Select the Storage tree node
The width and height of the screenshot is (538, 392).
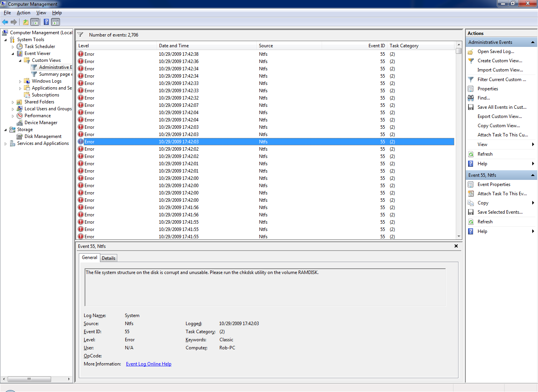coord(25,130)
